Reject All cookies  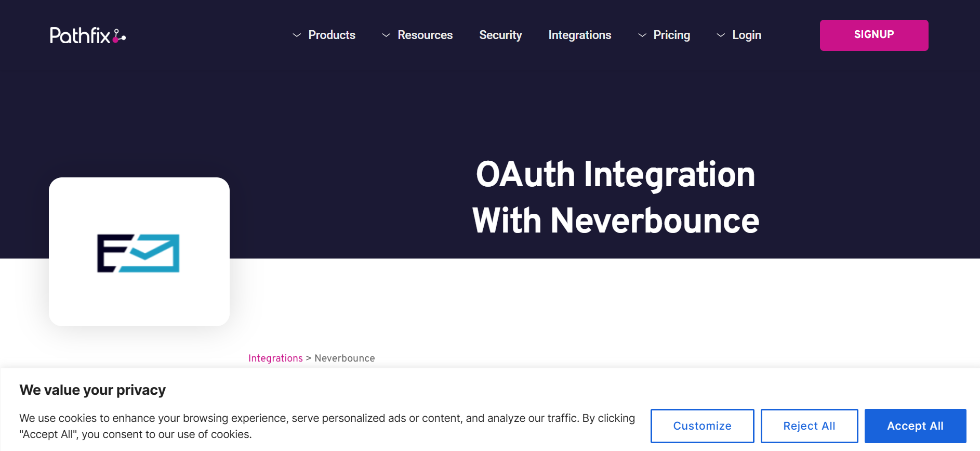pyautogui.click(x=809, y=426)
